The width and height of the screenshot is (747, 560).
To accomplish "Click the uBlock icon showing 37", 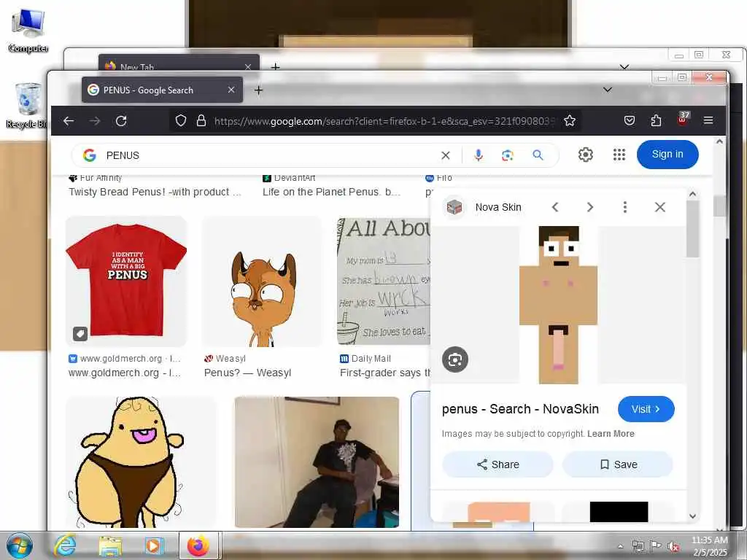I will [683, 119].
